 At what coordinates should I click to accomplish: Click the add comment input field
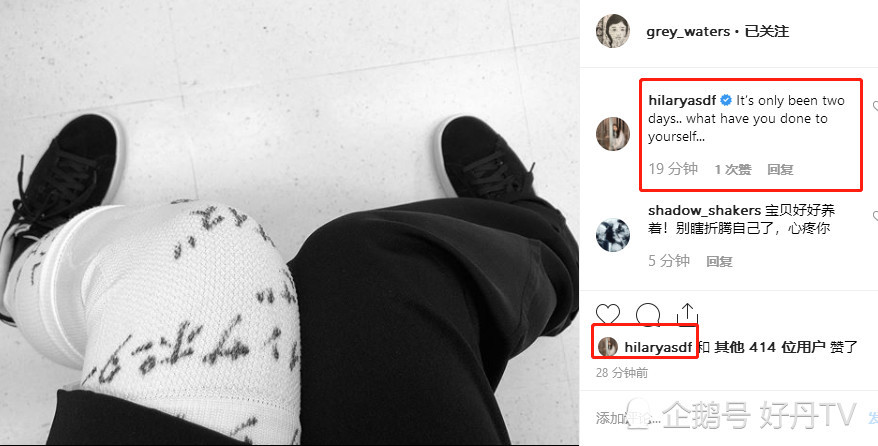(x=728, y=417)
